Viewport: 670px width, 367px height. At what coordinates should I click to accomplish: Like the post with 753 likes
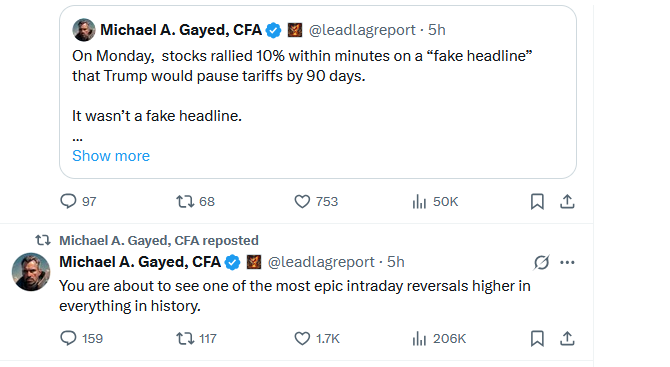pyautogui.click(x=316, y=201)
